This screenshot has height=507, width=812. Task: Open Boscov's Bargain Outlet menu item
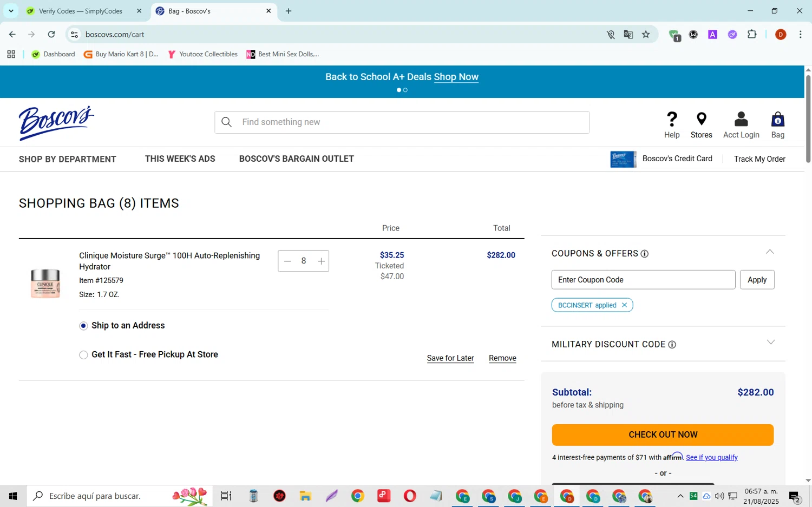click(297, 159)
